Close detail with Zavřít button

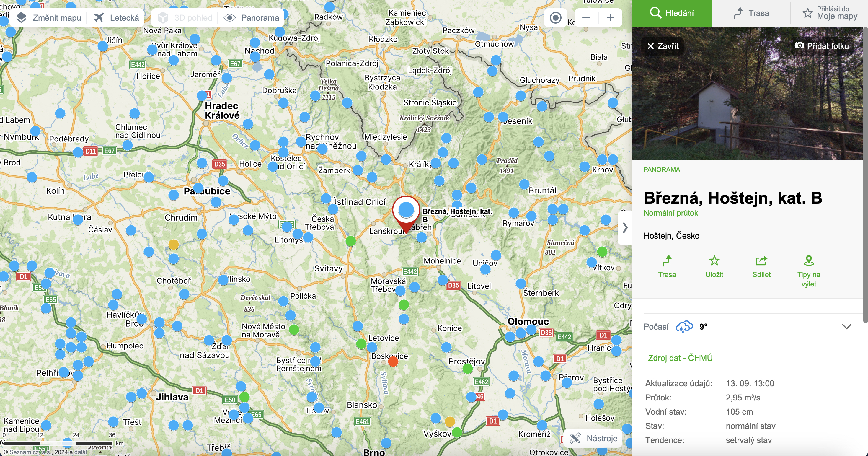click(663, 46)
